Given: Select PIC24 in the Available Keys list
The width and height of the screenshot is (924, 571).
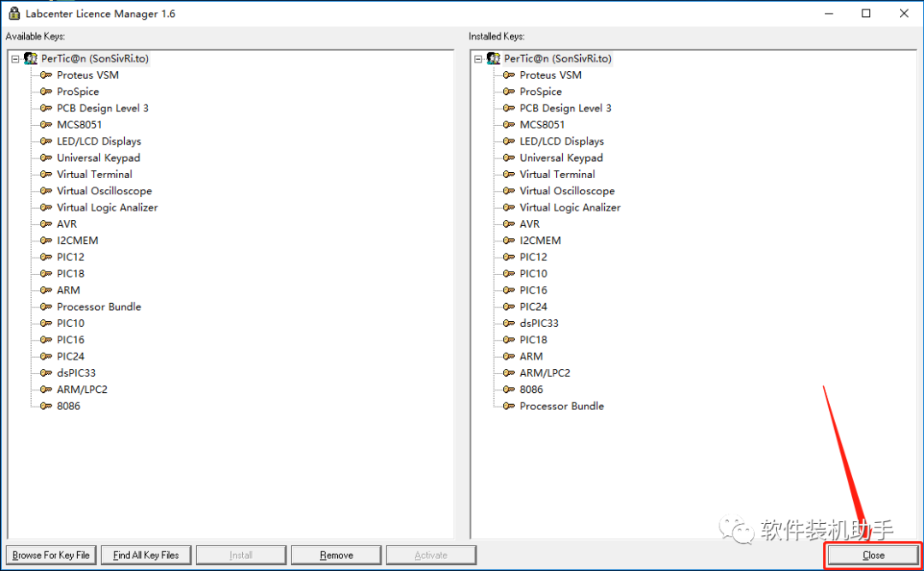Looking at the screenshot, I should click(x=71, y=356).
